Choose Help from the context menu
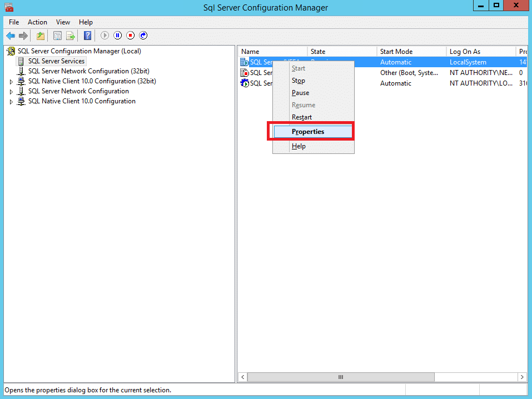 pyautogui.click(x=314, y=146)
